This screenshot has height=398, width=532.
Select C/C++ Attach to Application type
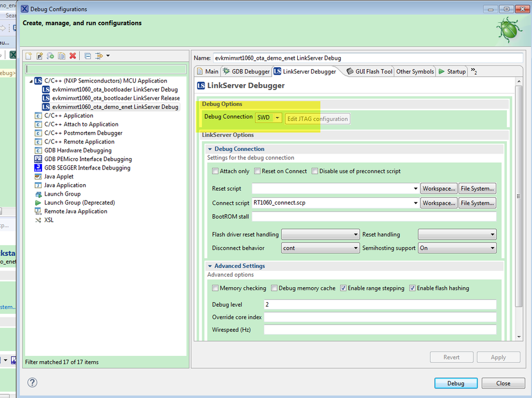81,124
